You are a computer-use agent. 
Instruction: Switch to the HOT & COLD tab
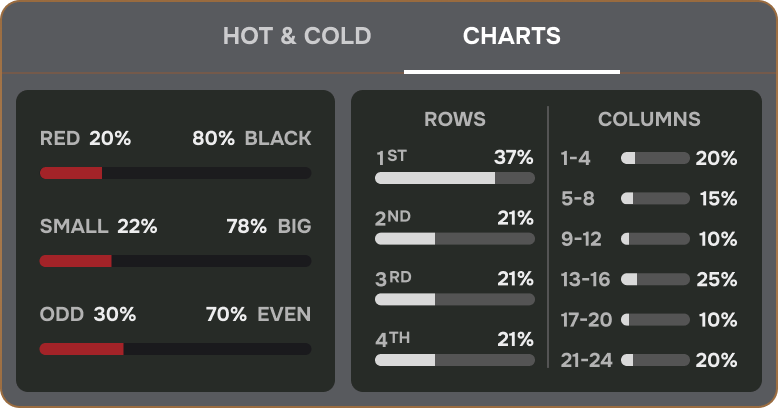point(297,36)
